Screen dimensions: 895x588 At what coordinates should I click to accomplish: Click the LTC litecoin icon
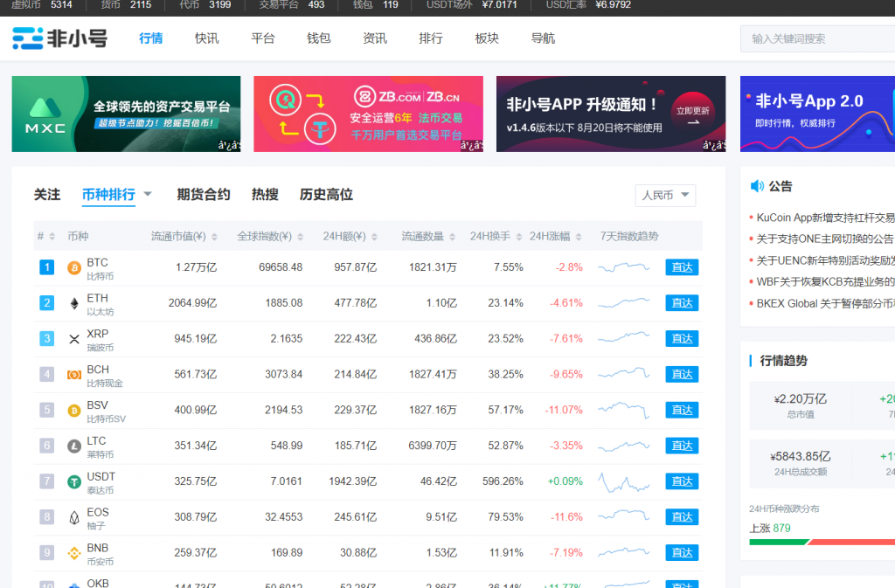click(x=74, y=446)
